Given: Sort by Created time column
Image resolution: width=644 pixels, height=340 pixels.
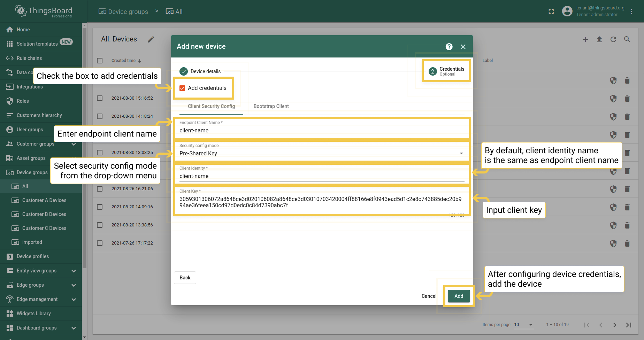Looking at the screenshot, I should point(127,61).
